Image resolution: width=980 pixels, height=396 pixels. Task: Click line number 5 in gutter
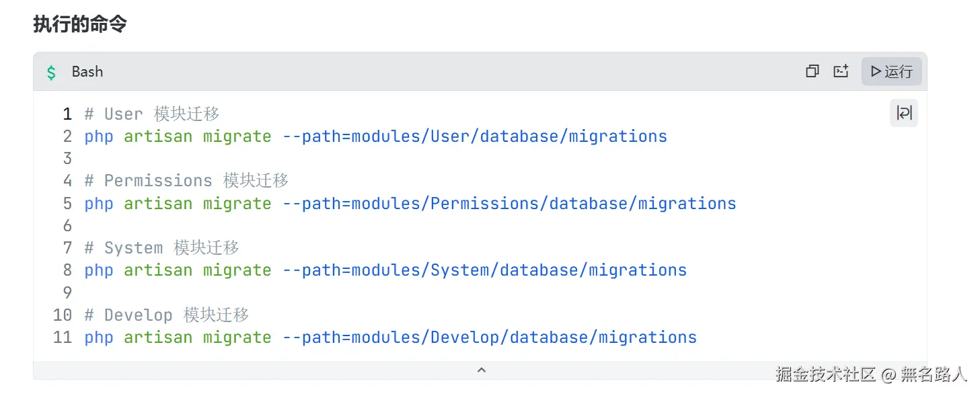coord(67,203)
